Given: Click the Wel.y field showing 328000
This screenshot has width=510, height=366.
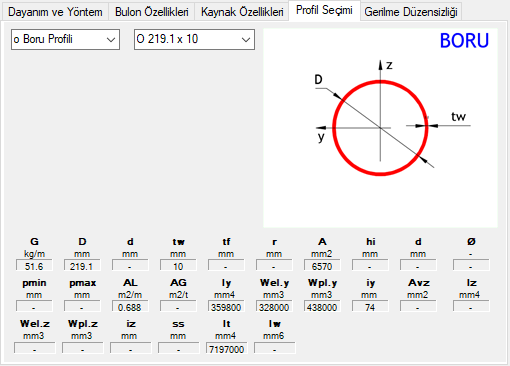Looking at the screenshot, I should pyautogui.click(x=274, y=307).
